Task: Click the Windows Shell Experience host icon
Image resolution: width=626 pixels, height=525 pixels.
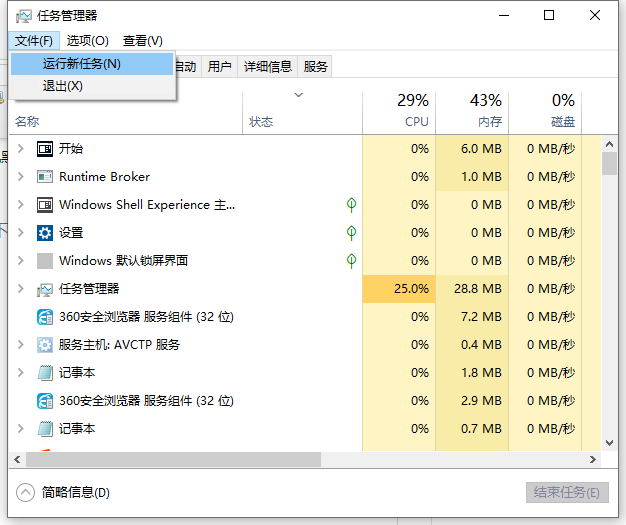Action: tap(44, 205)
